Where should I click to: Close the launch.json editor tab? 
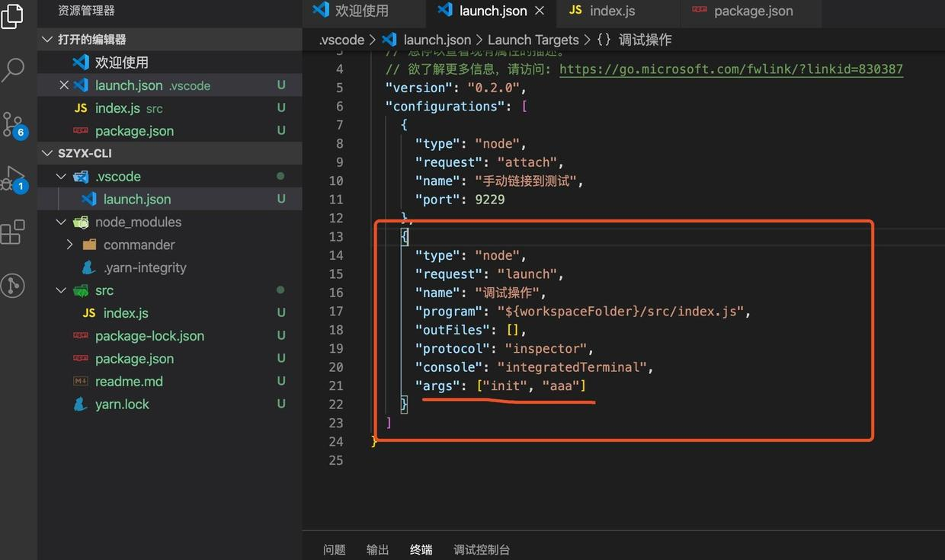click(x=540, y=11)
